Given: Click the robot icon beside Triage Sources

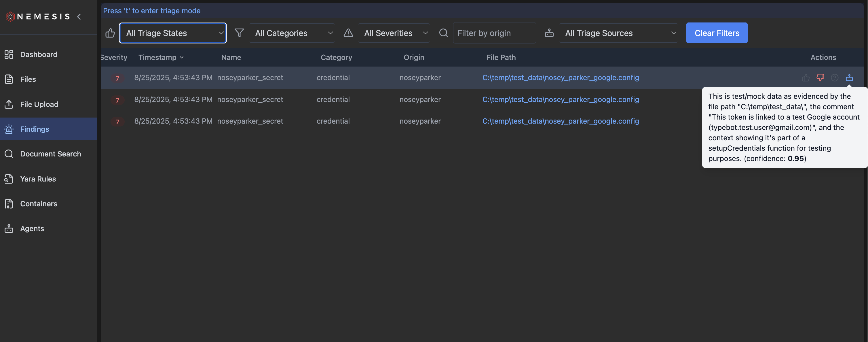Looking at the screenshot, I should [x=549, y=33].
